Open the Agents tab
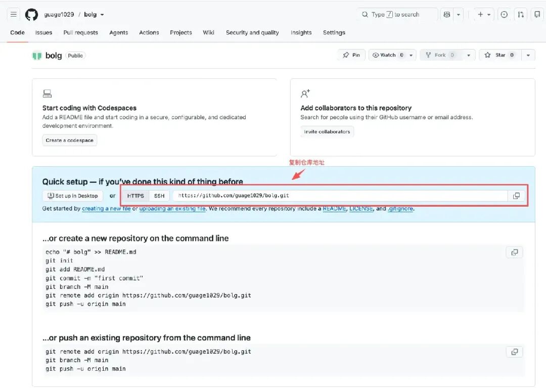Screen dimensions: 546x392 click(x=118, y=32)
